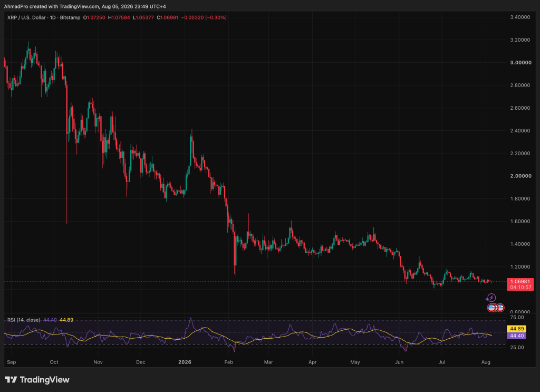Click the 2026 label on the time axis
Screen dimensions: 540x392
click(x=185, y=362)
